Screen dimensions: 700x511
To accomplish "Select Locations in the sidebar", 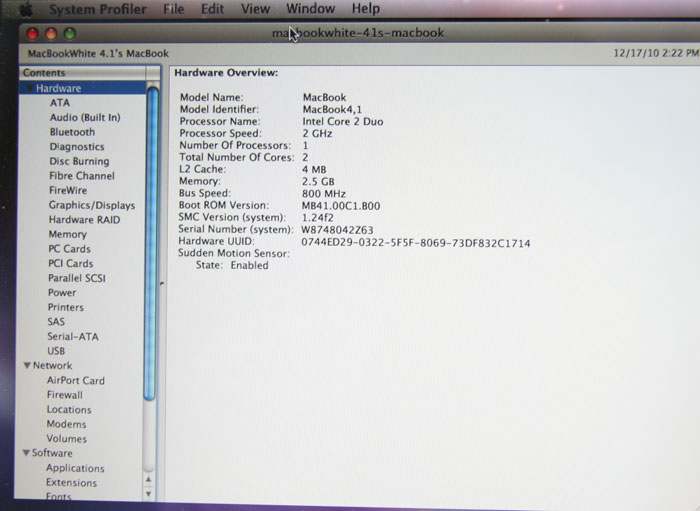I will coord(69,410).
